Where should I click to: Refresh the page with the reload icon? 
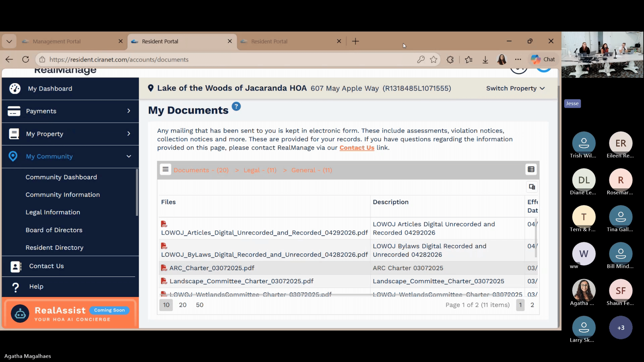click(x=25, y=59)
